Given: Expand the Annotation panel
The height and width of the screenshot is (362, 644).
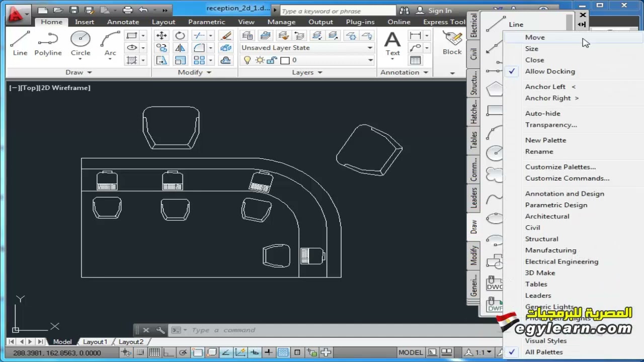Looking at the screenshot, I should point(405,72).
